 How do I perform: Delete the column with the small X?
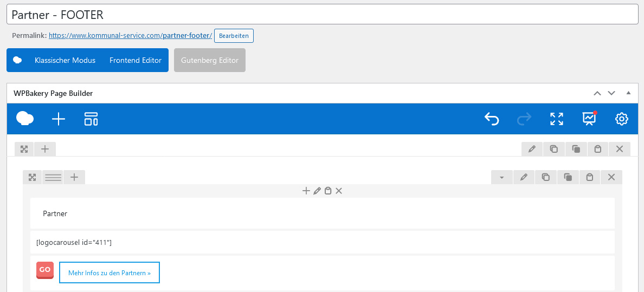[x=339, y=191]
